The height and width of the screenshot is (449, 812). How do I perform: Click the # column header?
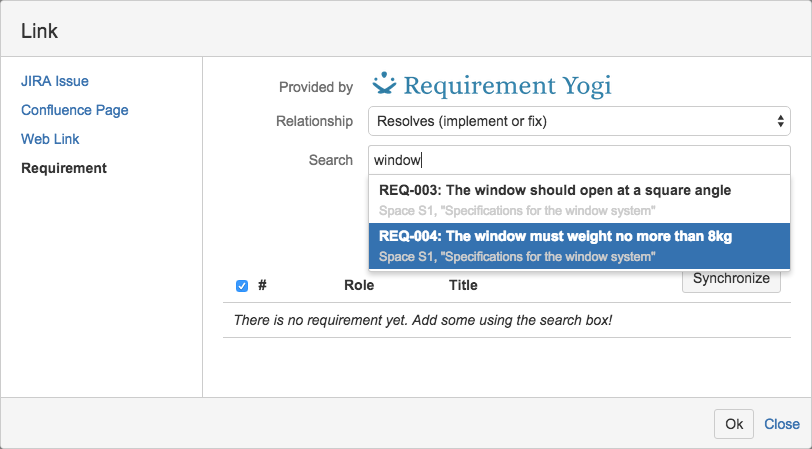[262, 285]
